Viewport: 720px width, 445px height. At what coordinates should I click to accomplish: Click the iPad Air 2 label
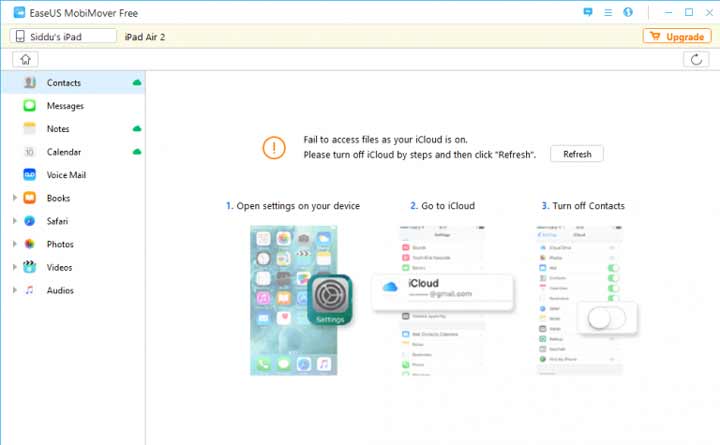click(x=145, y=37)
